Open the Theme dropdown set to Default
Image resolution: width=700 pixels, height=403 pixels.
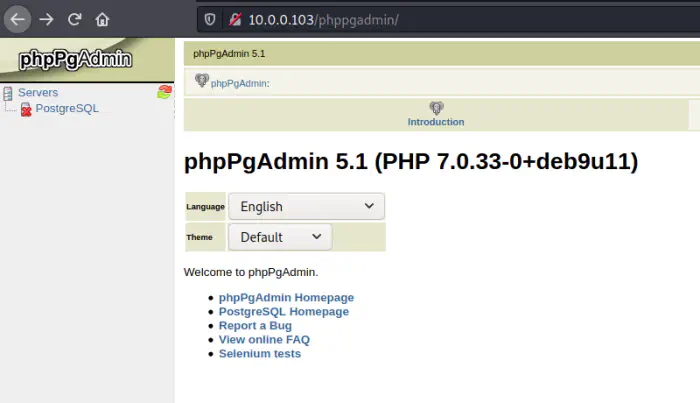280,237
